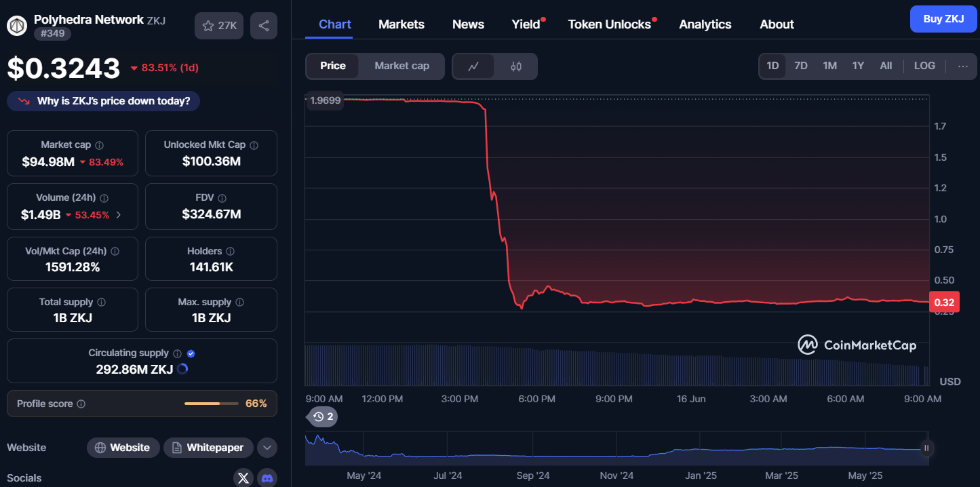Open 'Why is ZKJ's price down today?'
Image resolution: width=980 pixels, height=487 pixels.
[x=104, y=101]
